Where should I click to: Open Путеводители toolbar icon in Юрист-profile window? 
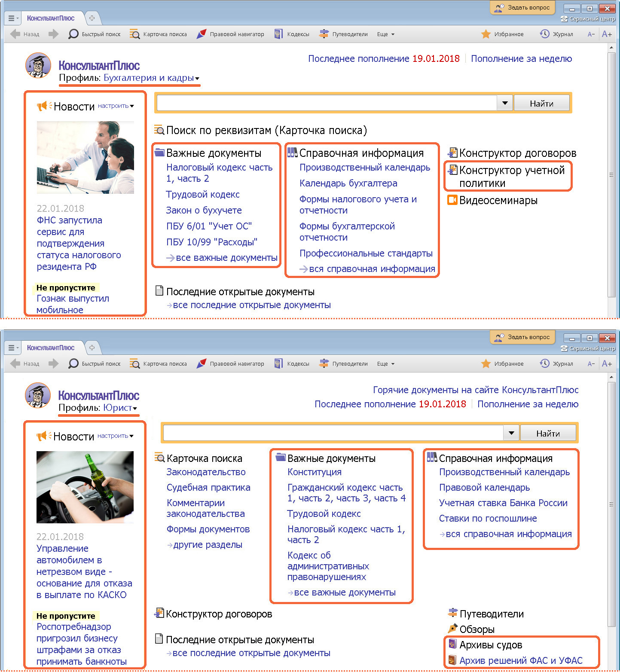pos(343,364)
